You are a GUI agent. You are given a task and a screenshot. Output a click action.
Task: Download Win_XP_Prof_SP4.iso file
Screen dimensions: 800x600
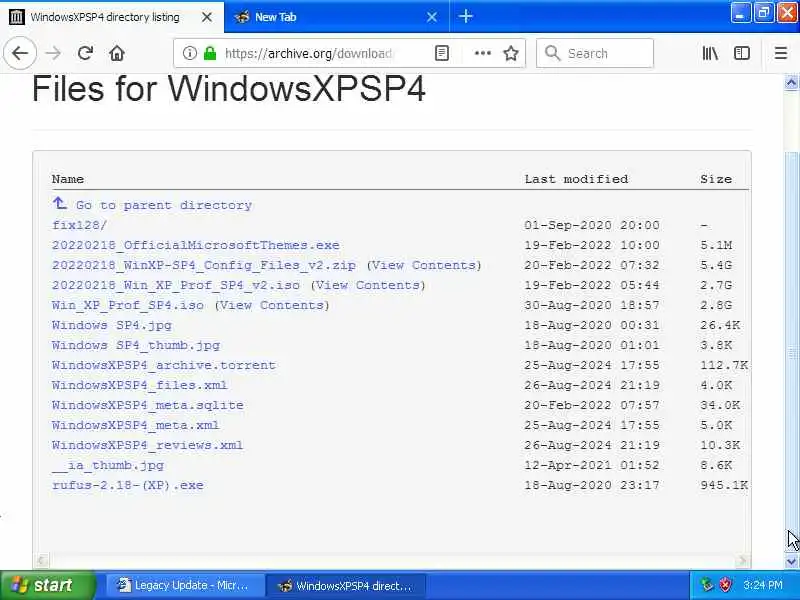(128, 305)
